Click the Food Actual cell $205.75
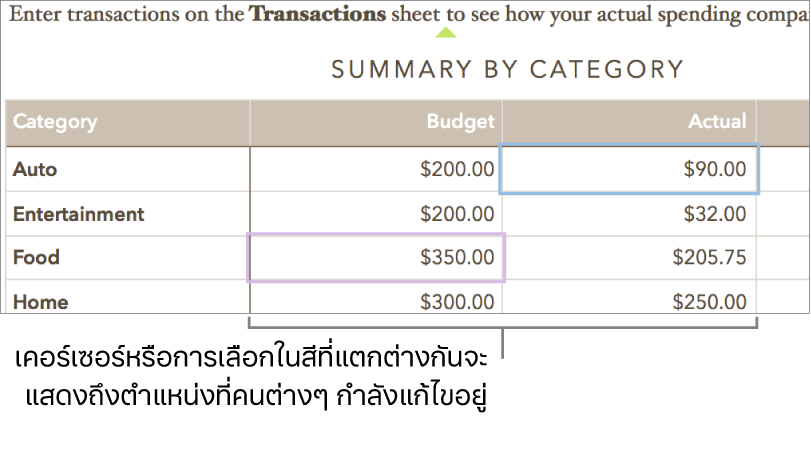Viewport: 811px width, 476px height. [629, 258]
